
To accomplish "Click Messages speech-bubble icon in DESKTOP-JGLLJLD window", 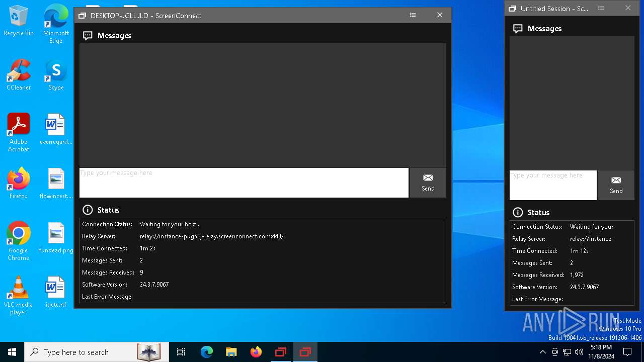I will click(88, 36).
